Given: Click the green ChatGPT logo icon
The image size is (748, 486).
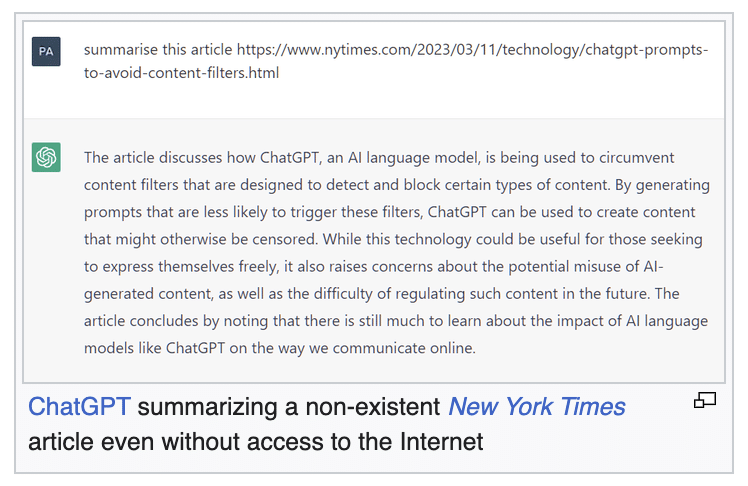Looking at the screenshot, I should pyautogui.click(x=46, y=157).
